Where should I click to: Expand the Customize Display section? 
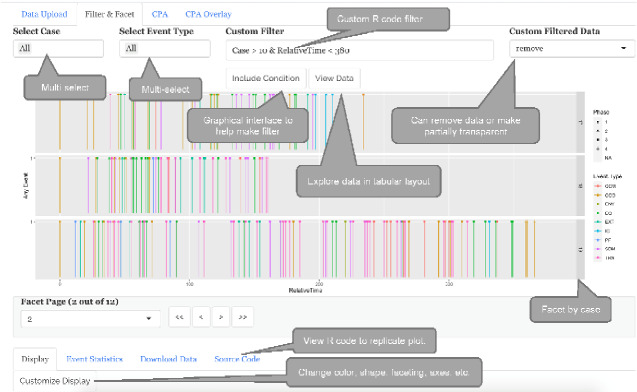[x=55, y=381]
